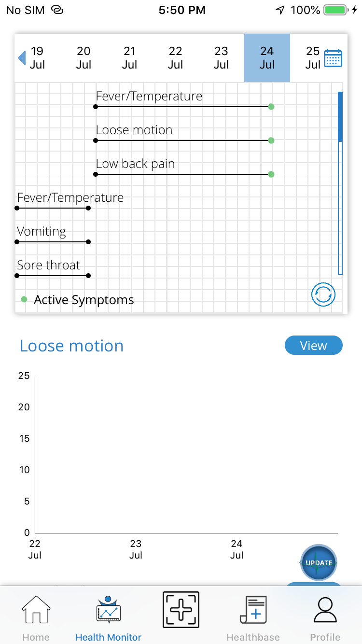362x644 pixels.
Task: Open the Loose motion chart title link
Action: coord(71,345)
